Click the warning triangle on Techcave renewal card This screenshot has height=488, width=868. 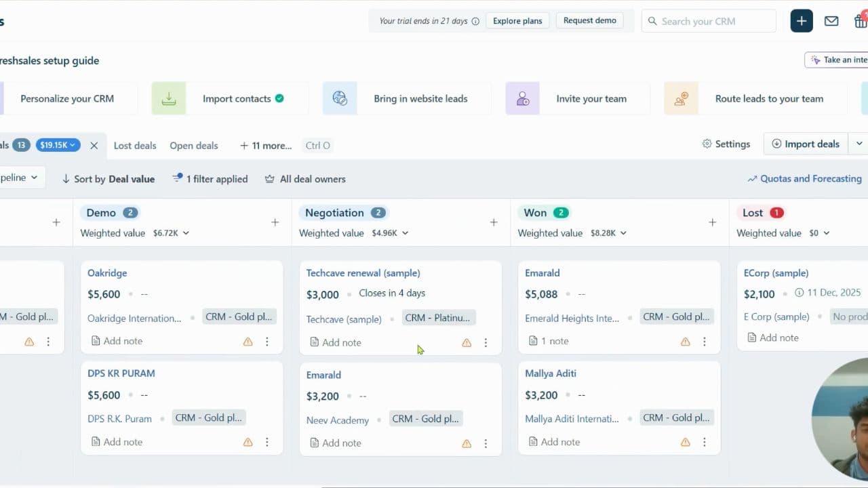pyautogui.click(x=467, y=343)
